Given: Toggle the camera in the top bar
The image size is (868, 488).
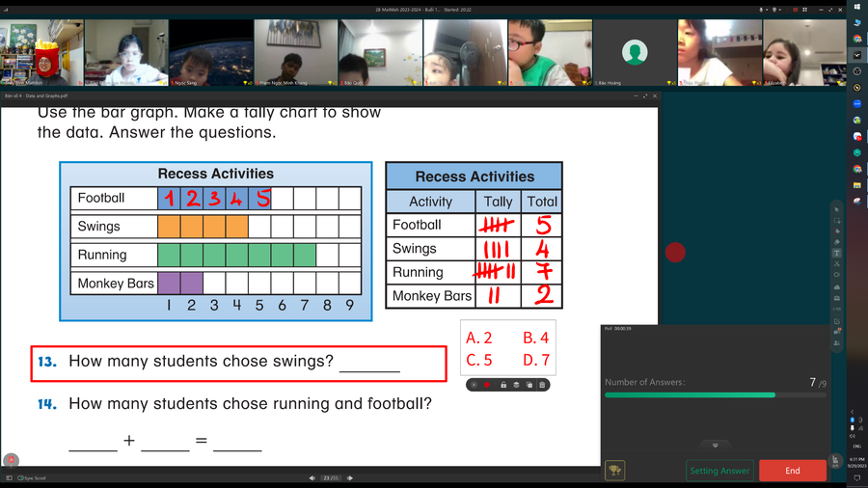Looking at the screenshot, I should 774,10.
